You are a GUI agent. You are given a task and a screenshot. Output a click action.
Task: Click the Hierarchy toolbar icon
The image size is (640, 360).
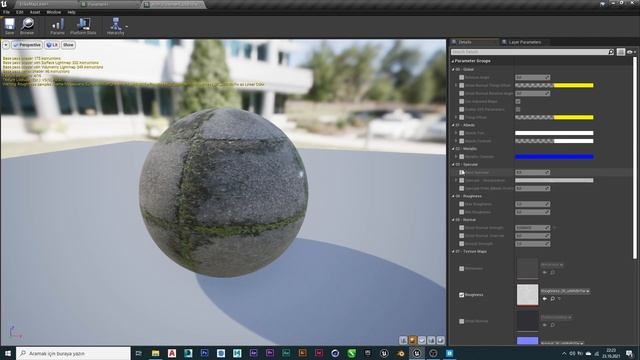(x=116, y=26)
